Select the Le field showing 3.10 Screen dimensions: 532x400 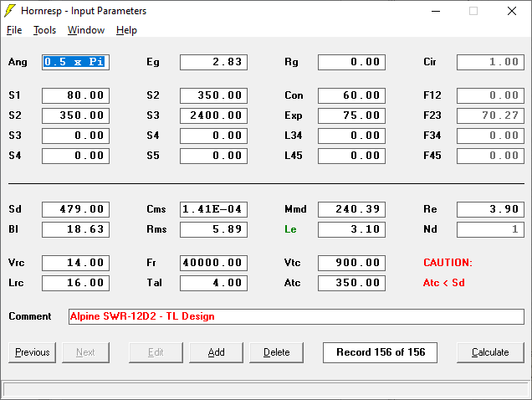click(352, 229)
